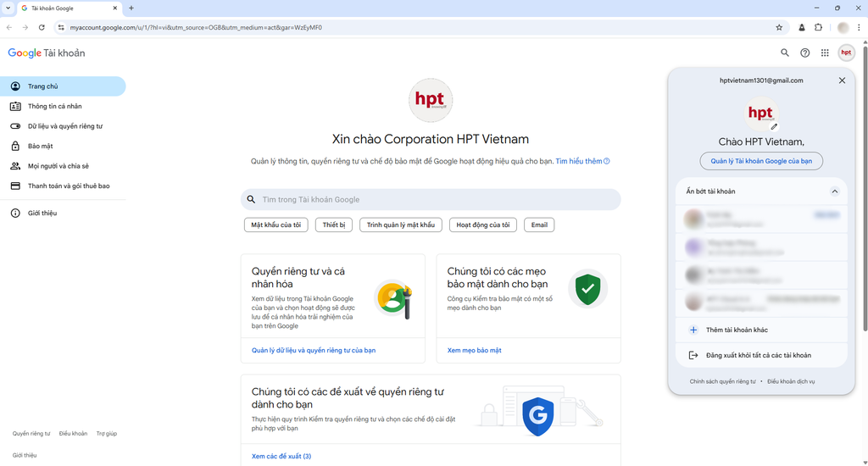Click the sign-out arrow icon
Screen dimensions: 868x466
(x=693, y=355)
